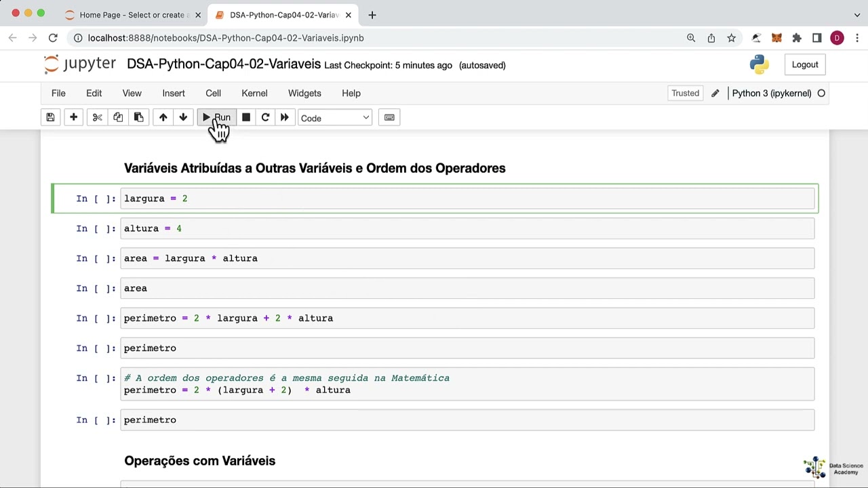Insert a cell below with plus icon
Screen dimensions: 868x488
pyautogui.click(x=73, y=118)
